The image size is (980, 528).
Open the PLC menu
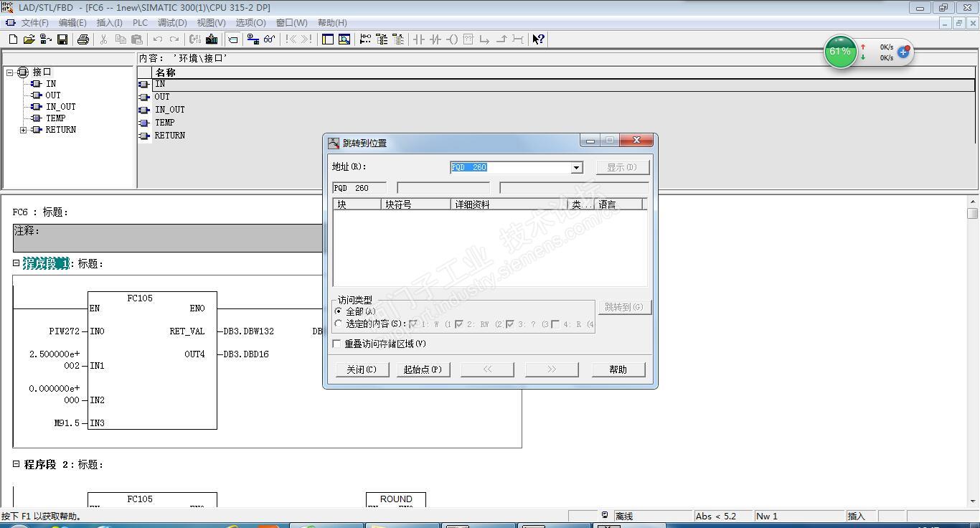[140, 23]
